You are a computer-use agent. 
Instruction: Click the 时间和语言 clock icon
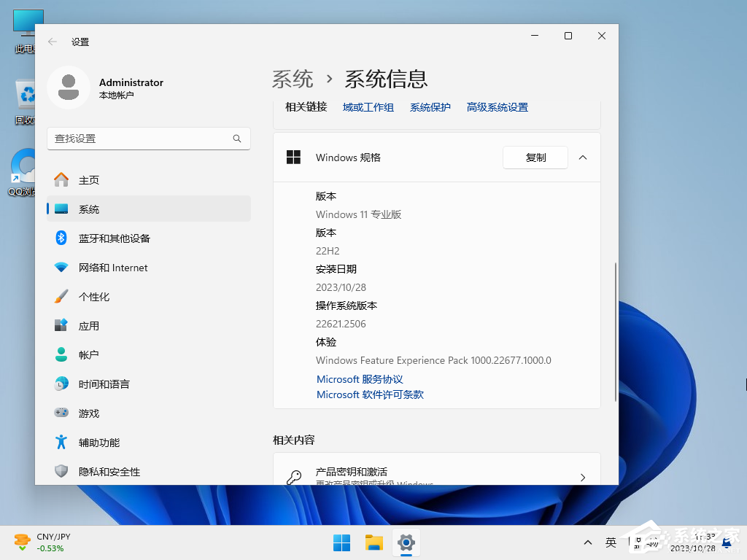point(61,384)
